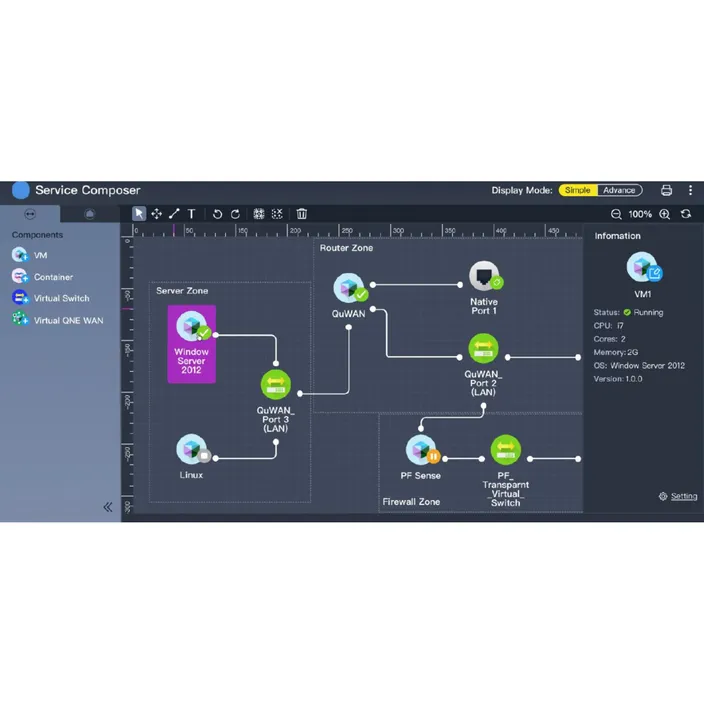
Task: Click the Running status text
Action: click(648, 312)
